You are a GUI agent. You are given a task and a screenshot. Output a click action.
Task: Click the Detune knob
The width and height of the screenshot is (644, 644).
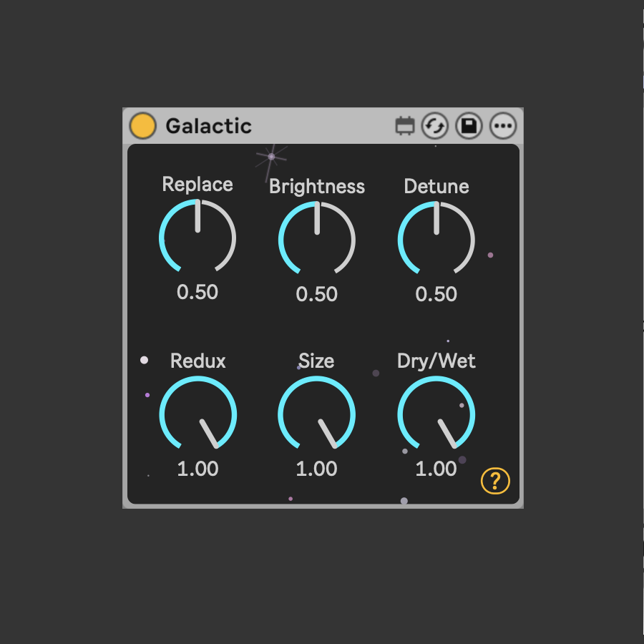point(436,240)
